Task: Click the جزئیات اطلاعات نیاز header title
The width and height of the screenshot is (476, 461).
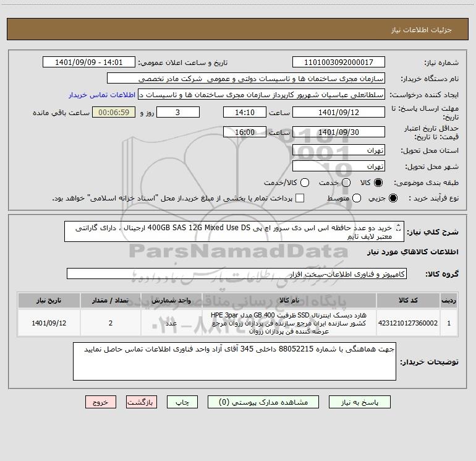Action: pos(422,30)
